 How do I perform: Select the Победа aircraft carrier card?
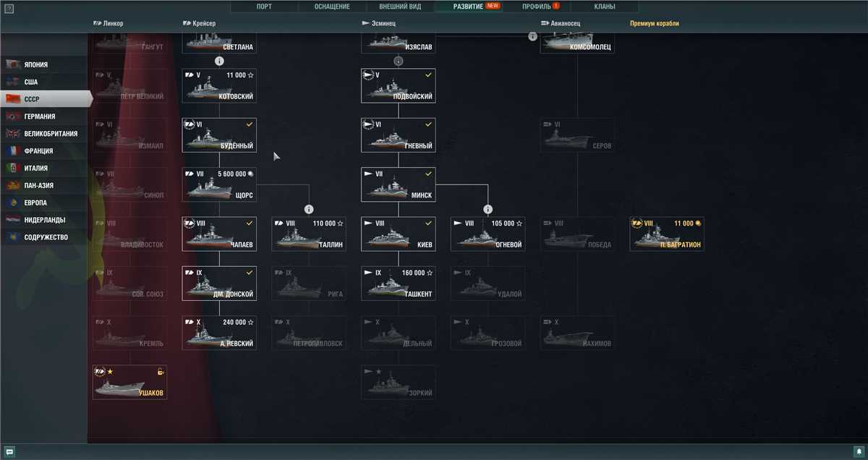coord(577,234)
